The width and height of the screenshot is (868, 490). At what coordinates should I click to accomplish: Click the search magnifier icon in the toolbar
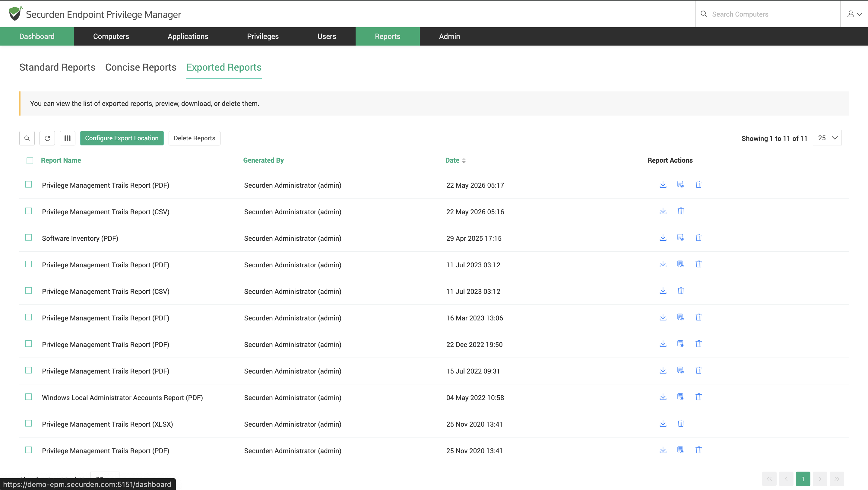(x=27, y=138)
